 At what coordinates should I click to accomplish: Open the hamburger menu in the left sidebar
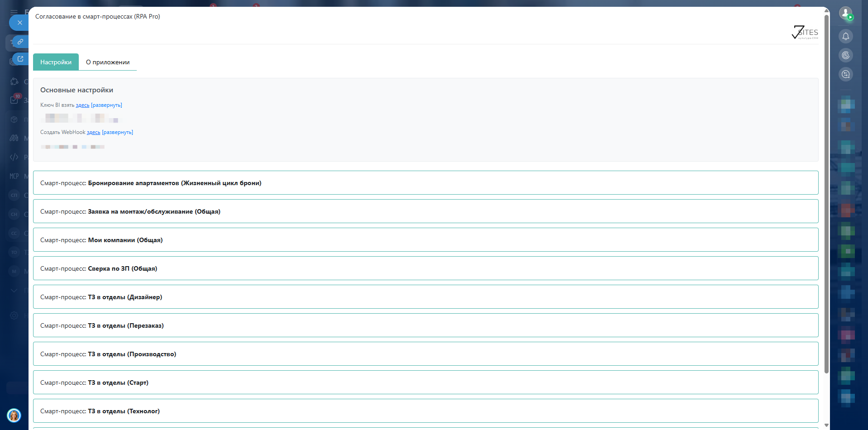(x=14, y=12)
